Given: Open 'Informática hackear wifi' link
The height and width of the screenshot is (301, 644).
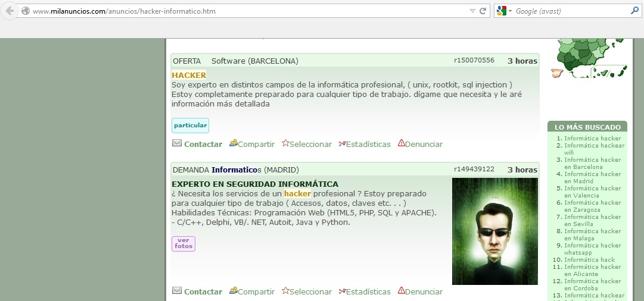Looking at the screenshot, I should (x=595, y=149).
